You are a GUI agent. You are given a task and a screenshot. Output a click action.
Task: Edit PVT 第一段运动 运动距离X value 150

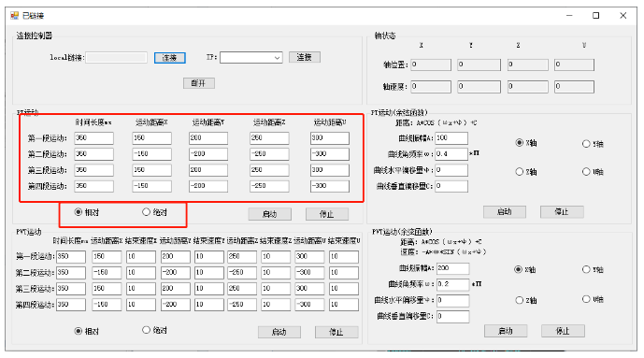click(107, 257)
